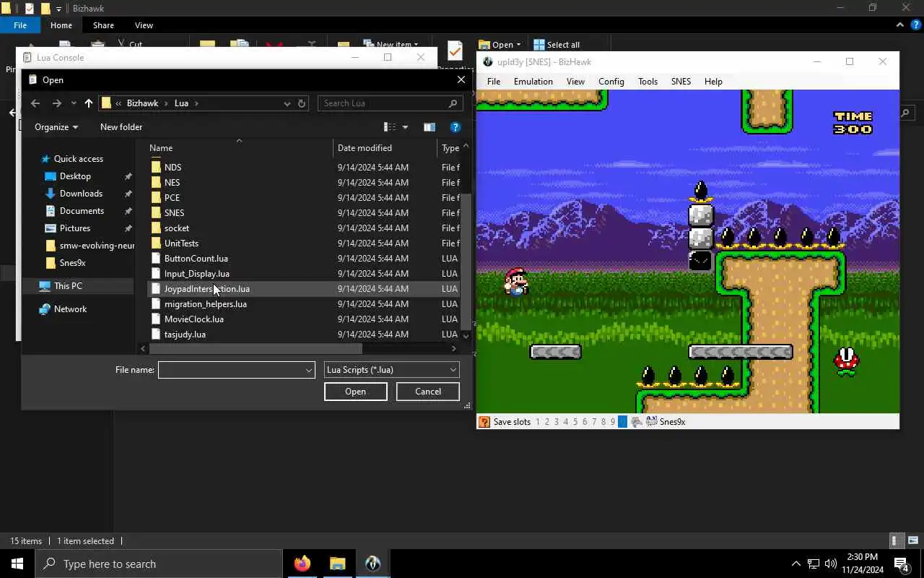This screenshot has height=578, width=924.
Task: Toggle the preview pane
Action: [430, 127]
